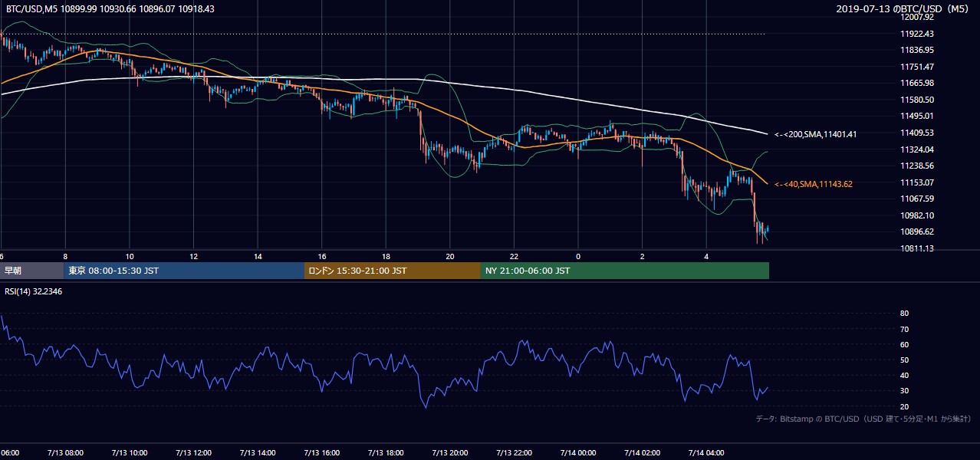Click RSI axis level 50
This screenshot has width=980, height=460.
pos(904,360)
